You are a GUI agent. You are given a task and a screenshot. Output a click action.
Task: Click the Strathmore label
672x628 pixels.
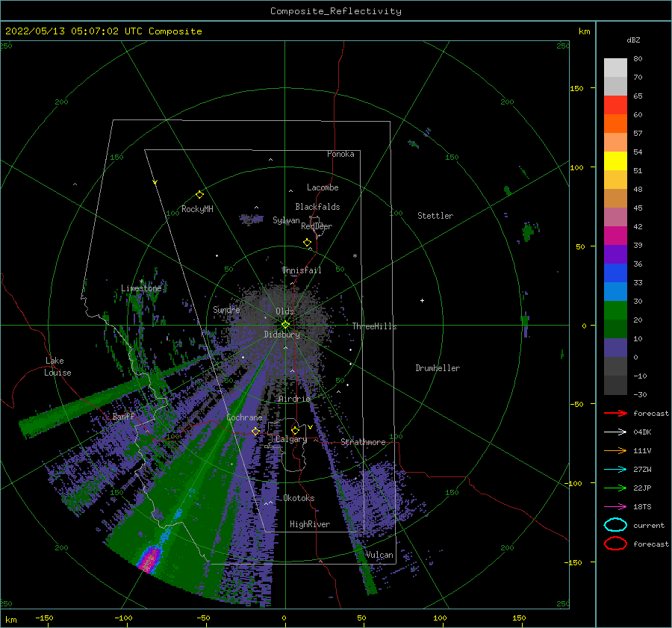pyautogui.click(x=363, y=442)
